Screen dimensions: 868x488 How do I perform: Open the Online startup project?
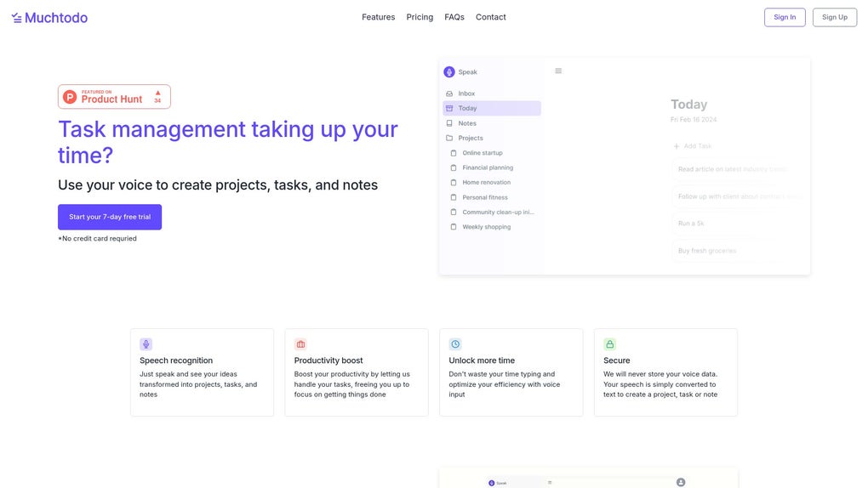coord(483,153)
